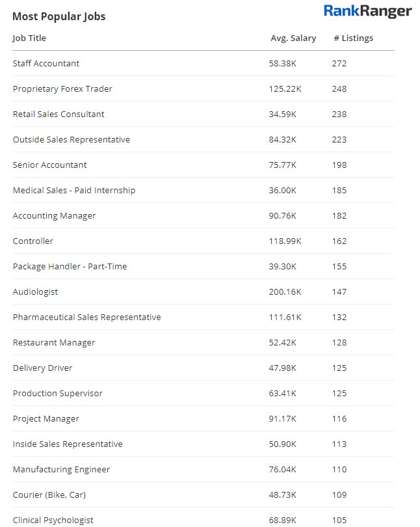Click the Project Manager job entry
Viewport: 420px width, 527px height.
tap(46, 418)
